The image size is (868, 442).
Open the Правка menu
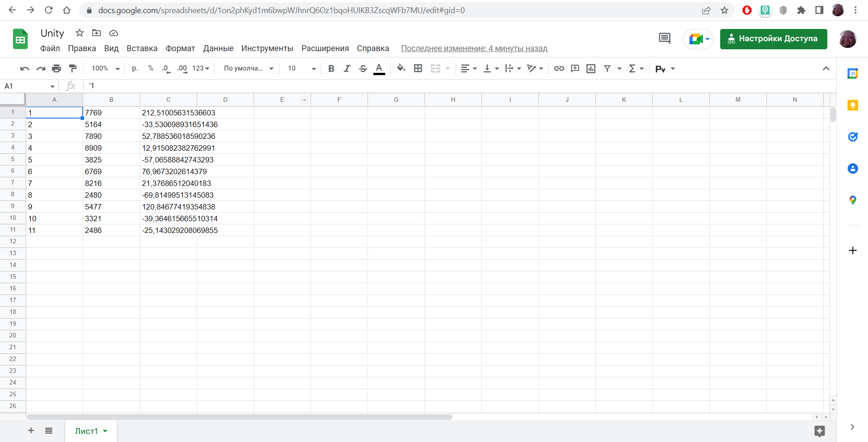click(82, 48)
